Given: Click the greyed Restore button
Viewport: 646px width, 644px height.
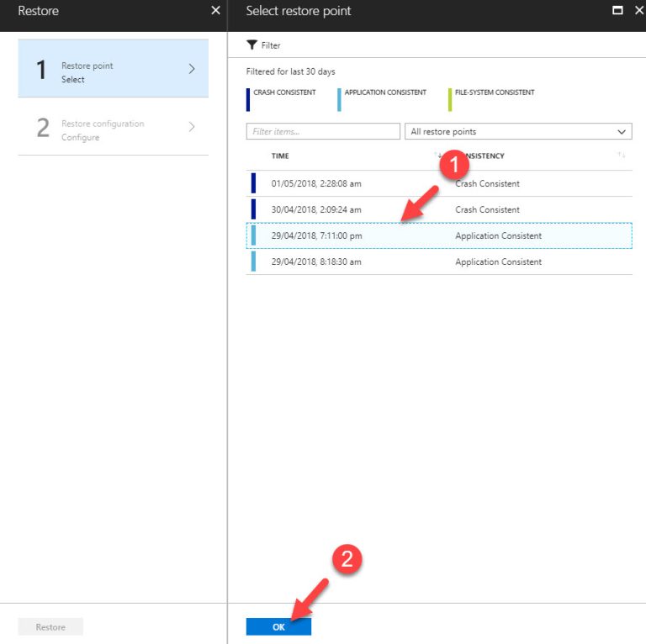Looking at the screenshot, I should pos(50,626).
